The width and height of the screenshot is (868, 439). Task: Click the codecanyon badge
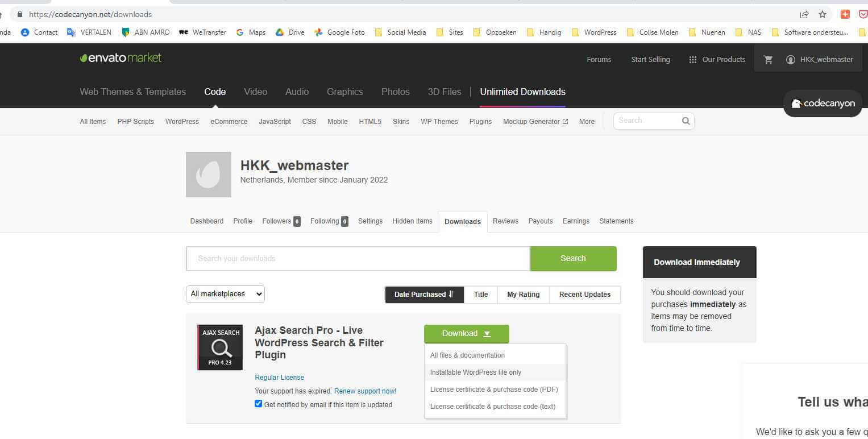(823, 103)
